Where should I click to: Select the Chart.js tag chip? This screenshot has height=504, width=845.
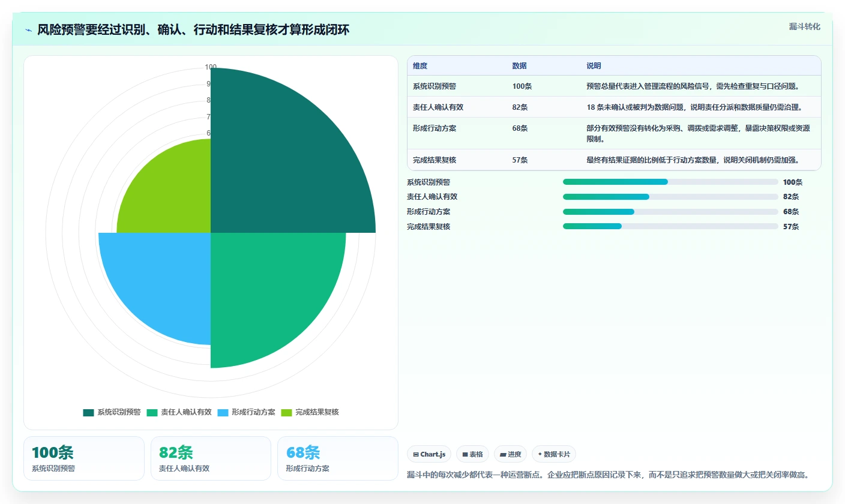(429, 454)
